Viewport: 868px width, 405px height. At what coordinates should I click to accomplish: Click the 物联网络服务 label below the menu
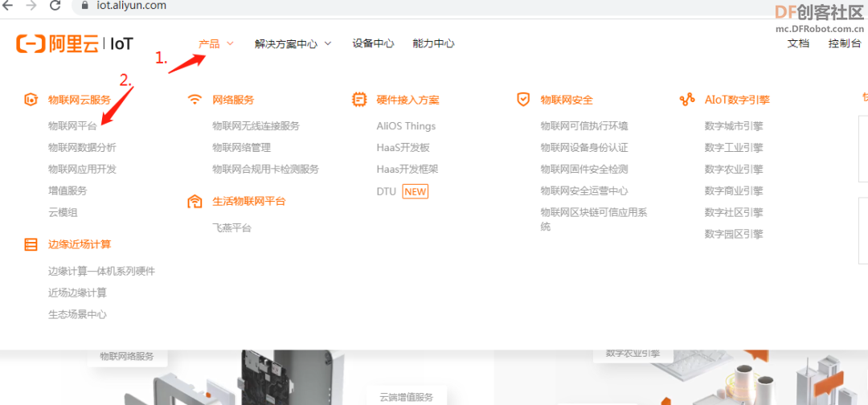click(x=127, y=356)
